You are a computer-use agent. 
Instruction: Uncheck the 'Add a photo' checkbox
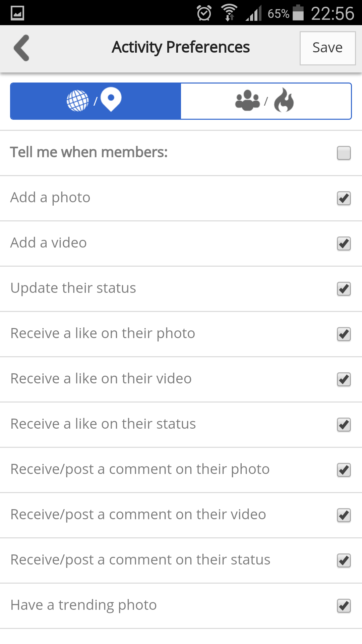[x=344, y=198]
